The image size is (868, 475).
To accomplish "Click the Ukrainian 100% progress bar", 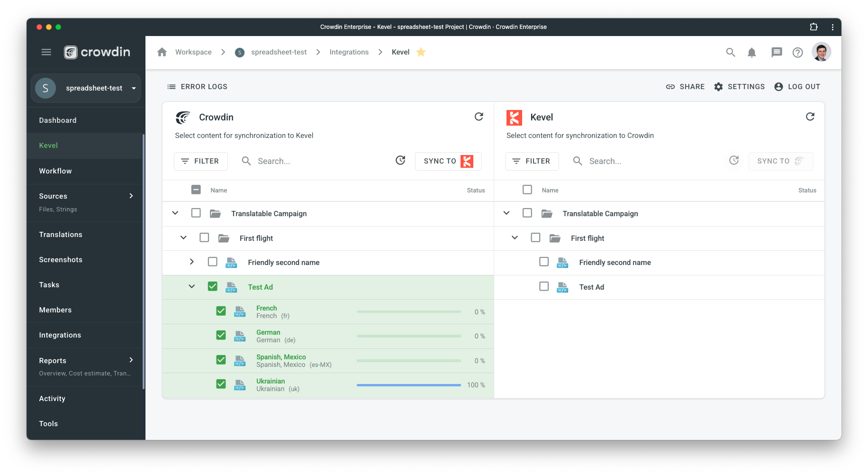I will click(x=408, y=385).
